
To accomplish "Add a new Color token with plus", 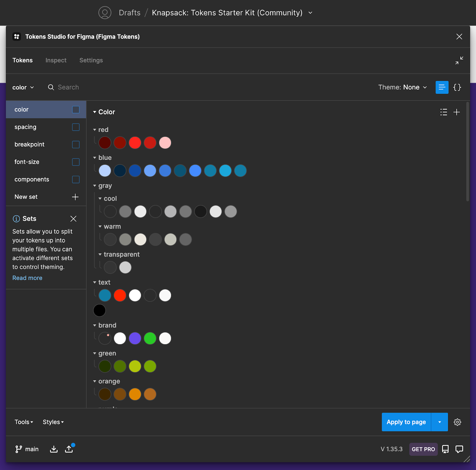I will pyautogui.click(x=456, y=112).
